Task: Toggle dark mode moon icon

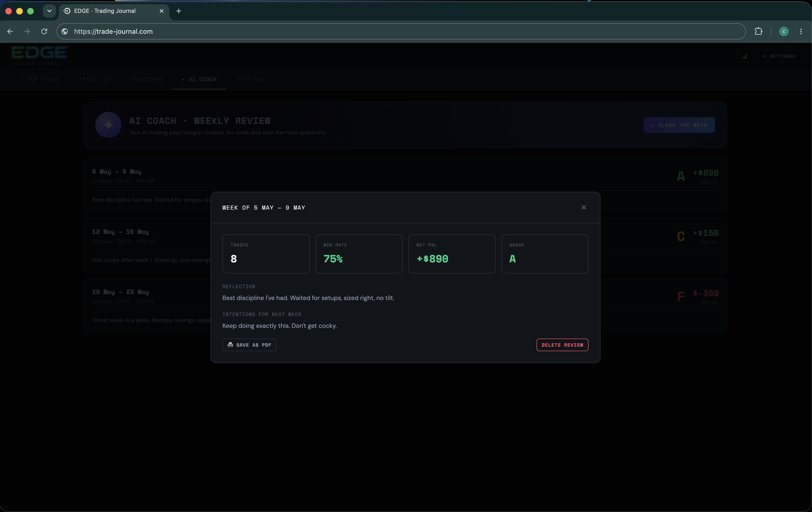Action: pyautogui.click(x=744, y=56)
